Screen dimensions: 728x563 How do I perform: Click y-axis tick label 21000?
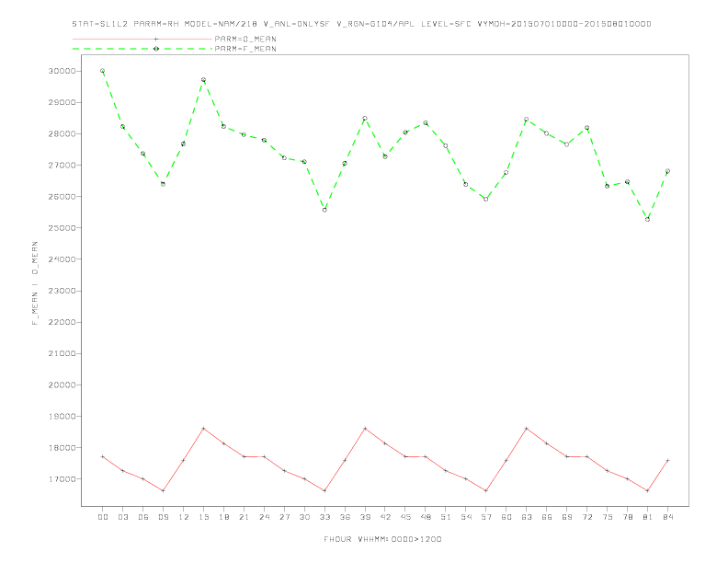tap(62, 353)
